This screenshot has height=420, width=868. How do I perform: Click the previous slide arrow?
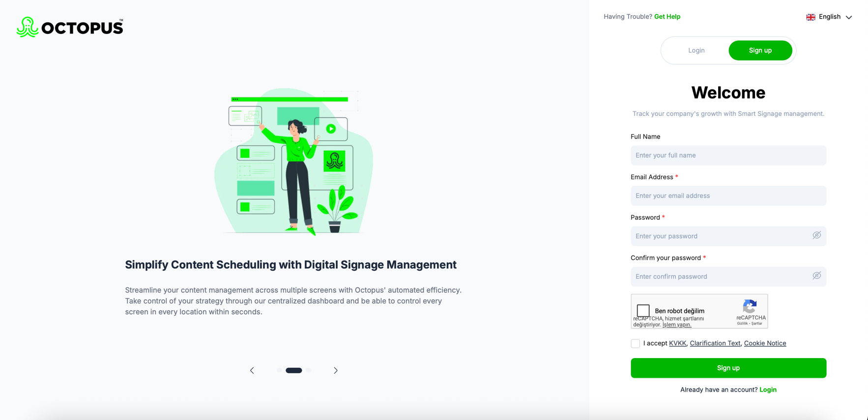coord(252,370)
